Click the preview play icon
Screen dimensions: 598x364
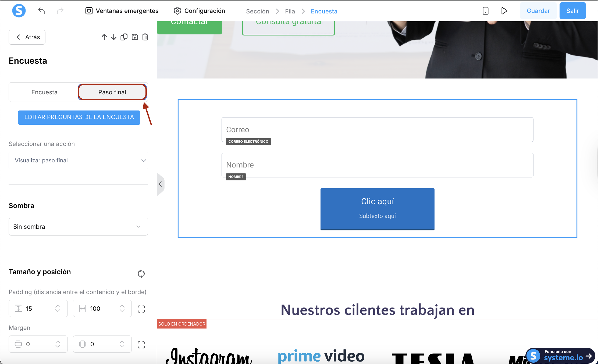point(504,11)
